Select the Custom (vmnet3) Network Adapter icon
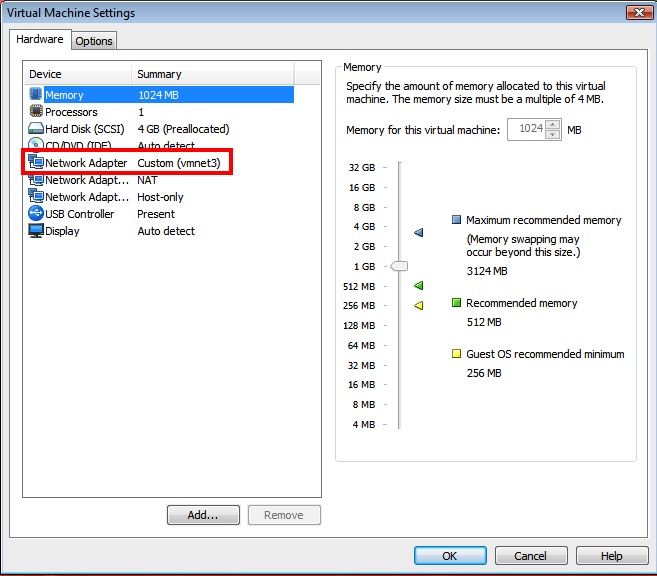This screenshot has width=657, height=576. coord(36,163)
